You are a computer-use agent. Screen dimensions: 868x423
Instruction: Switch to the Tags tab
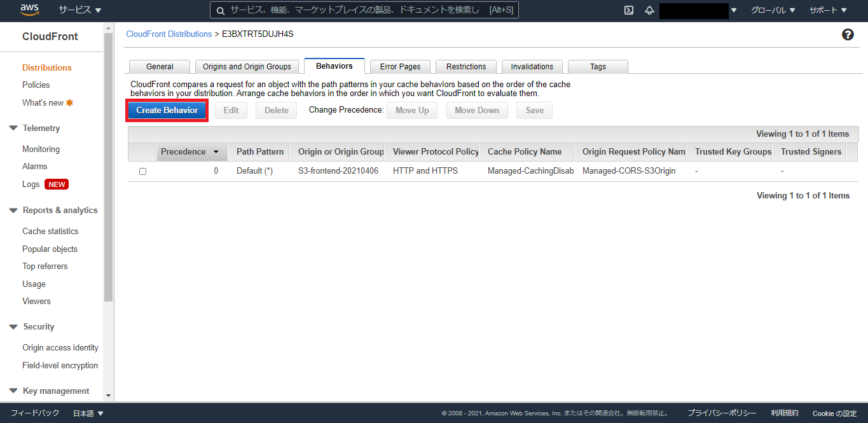point(598,67)
